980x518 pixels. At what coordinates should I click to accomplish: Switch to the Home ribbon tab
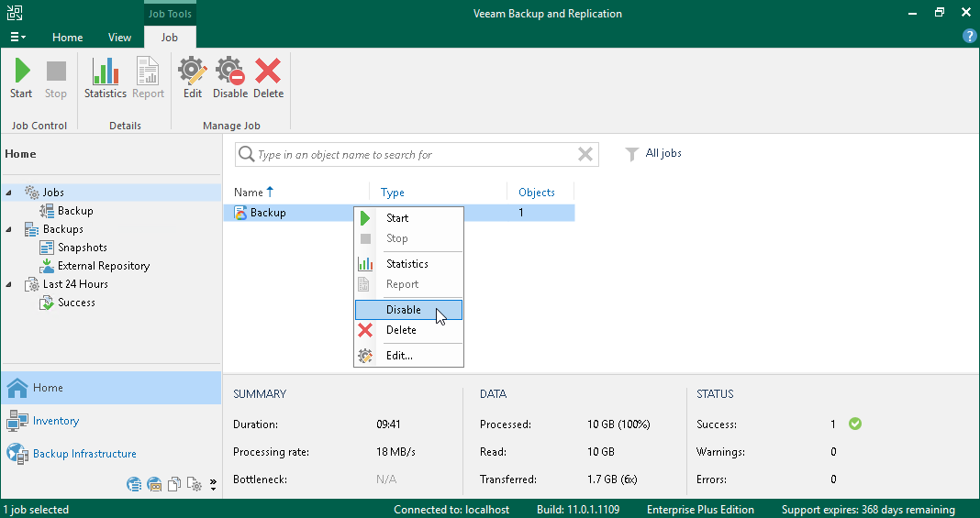[x=68, y=38]
